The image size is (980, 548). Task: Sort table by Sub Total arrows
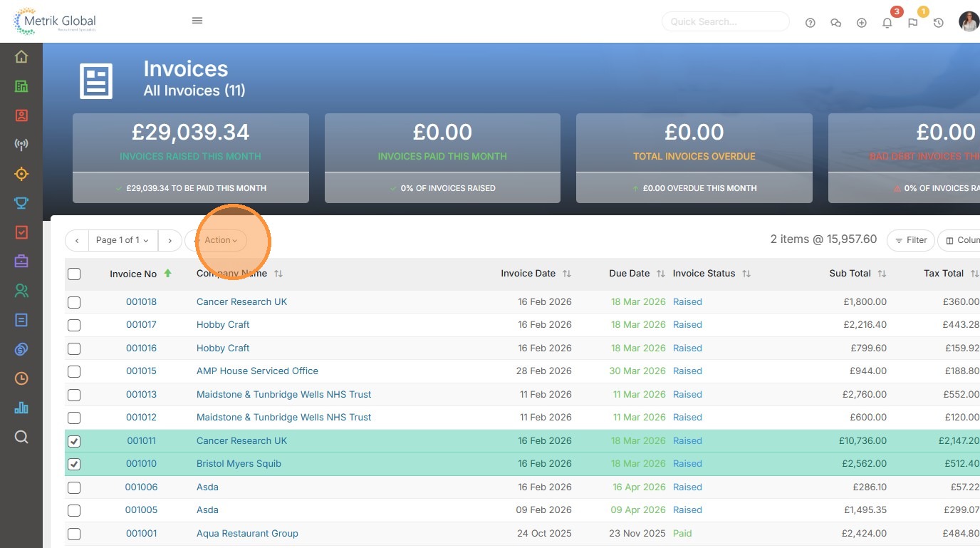tap(882, 274)
